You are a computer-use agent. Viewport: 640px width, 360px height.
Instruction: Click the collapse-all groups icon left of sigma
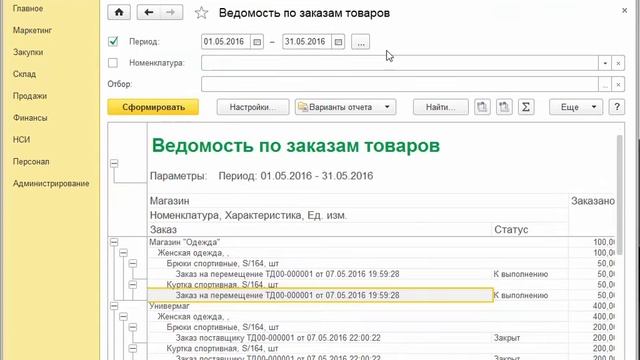[504, 107]
